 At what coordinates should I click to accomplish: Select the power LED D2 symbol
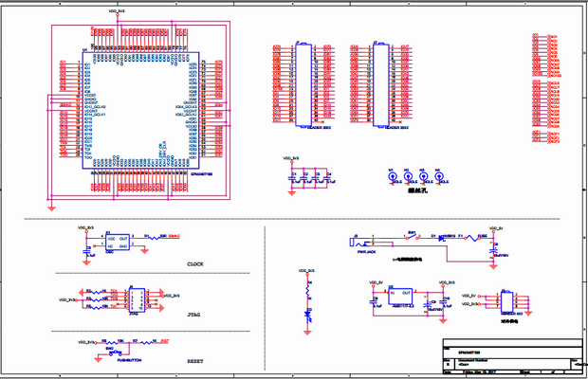click(x=307, y=316)
